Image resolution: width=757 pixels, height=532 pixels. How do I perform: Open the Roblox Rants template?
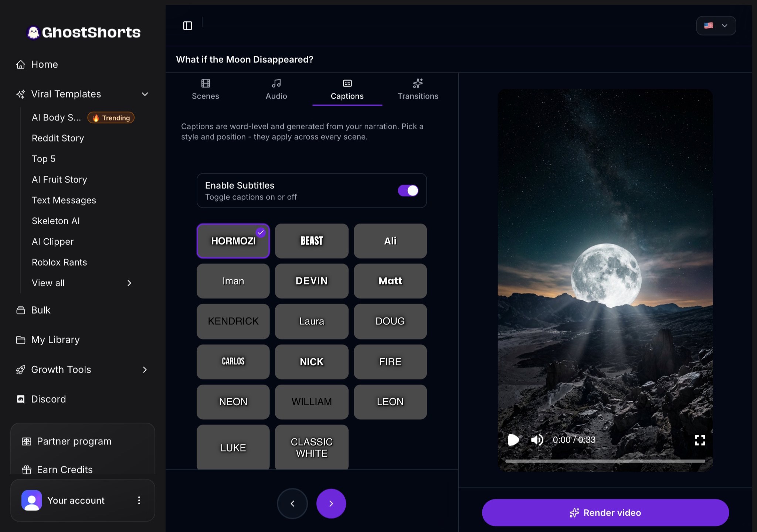tap(59, 262)
